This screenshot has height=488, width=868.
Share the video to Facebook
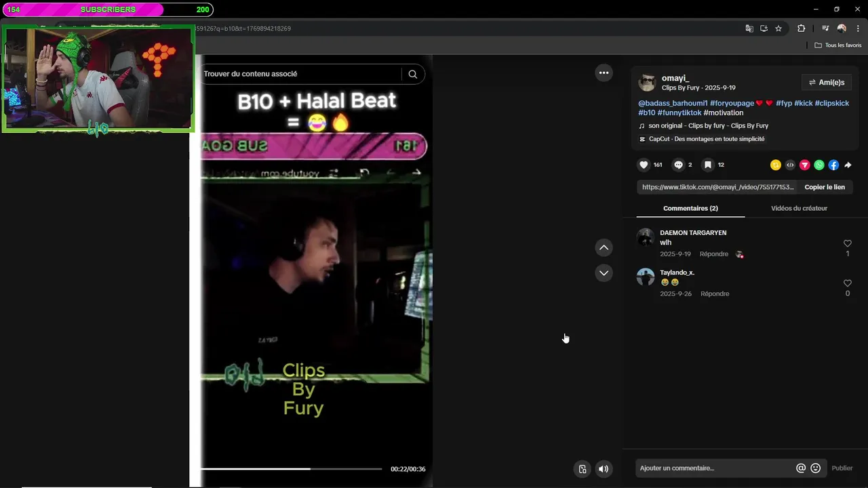[x=833, y=165]
